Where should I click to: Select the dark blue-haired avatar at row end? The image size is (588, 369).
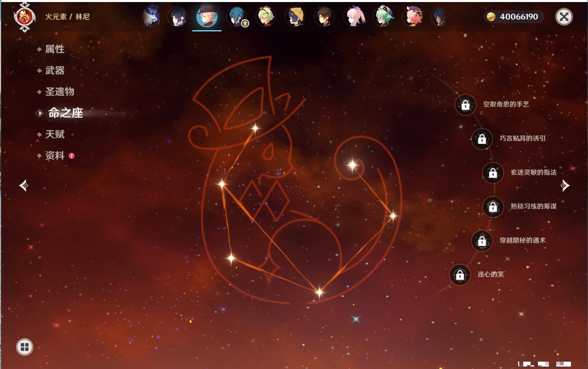(440, 17)
